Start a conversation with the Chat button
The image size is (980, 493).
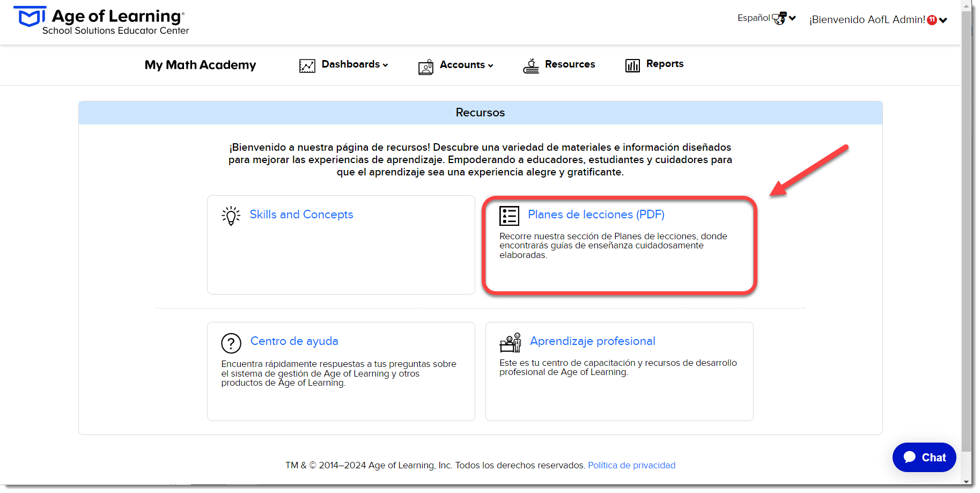(x=924, y=457)
